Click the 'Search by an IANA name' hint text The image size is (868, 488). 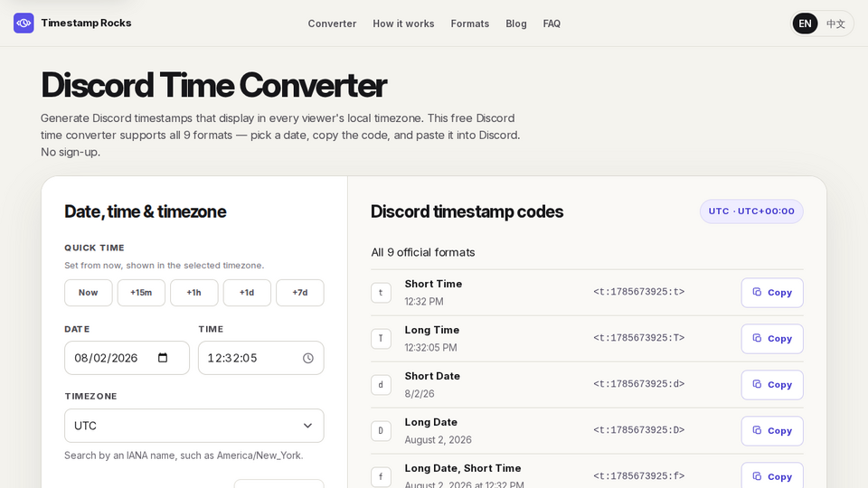(x=184, y=455)
